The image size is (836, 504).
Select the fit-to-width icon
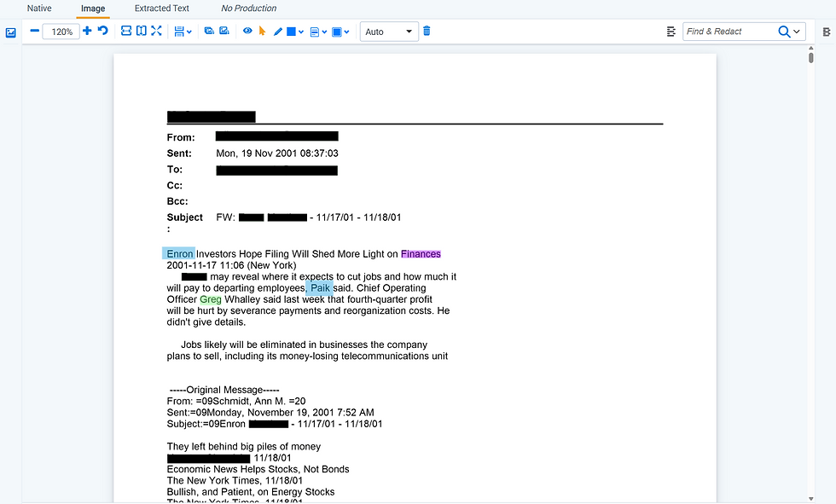pyautogui.click(x=126, y=31)
